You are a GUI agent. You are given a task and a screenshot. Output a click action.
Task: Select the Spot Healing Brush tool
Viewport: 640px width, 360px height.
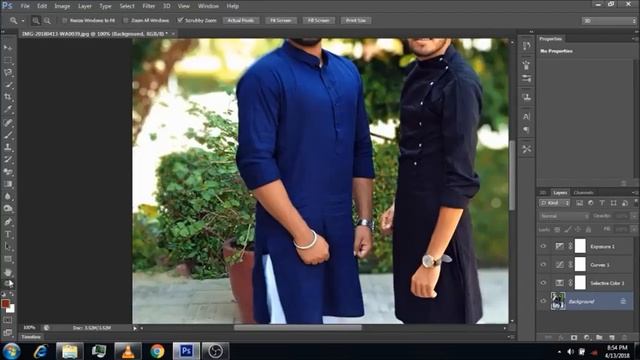tap(8, 122)
